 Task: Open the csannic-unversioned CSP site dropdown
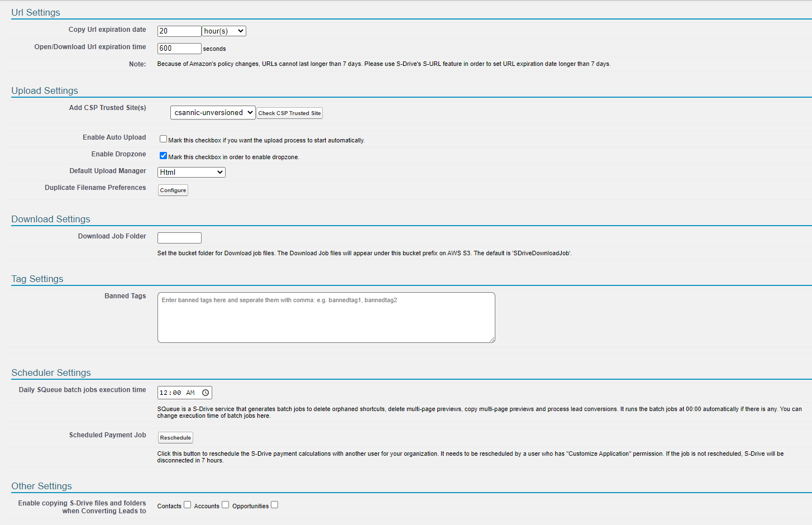coord(213,113)
